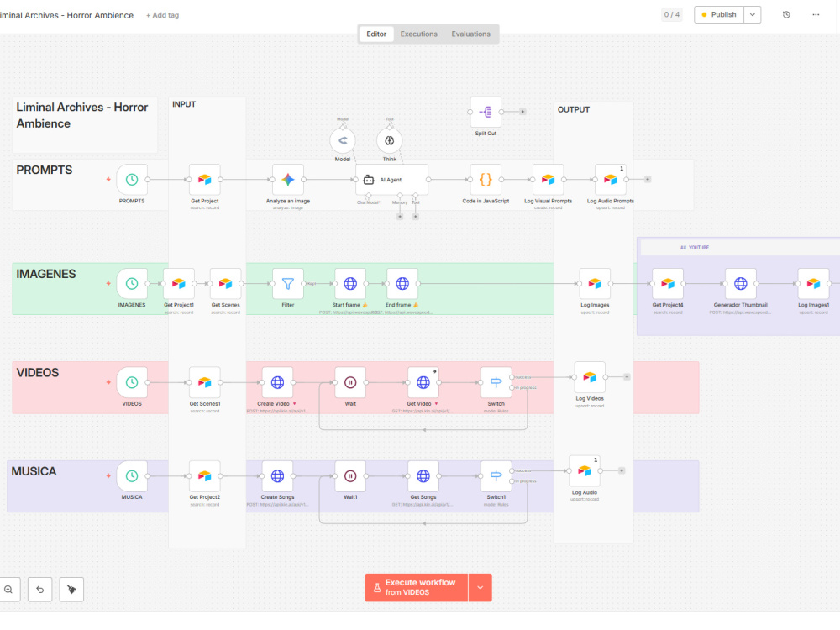Image resolution: width=840 pixels, height=630 pixels.
Task: Switch to the Evaluations tab
Action: click(x=471, y=34)
